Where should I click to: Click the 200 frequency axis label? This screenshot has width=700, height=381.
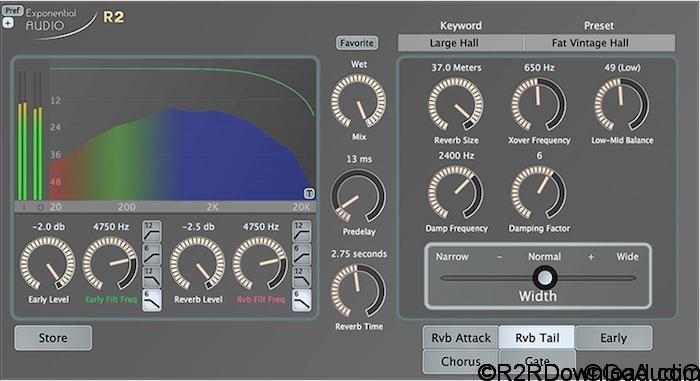127,207
